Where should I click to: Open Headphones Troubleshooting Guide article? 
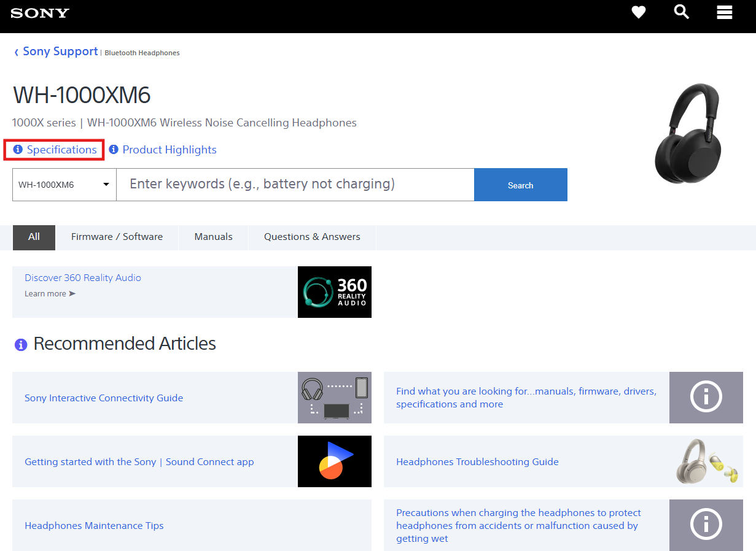[x=477, y=462]
